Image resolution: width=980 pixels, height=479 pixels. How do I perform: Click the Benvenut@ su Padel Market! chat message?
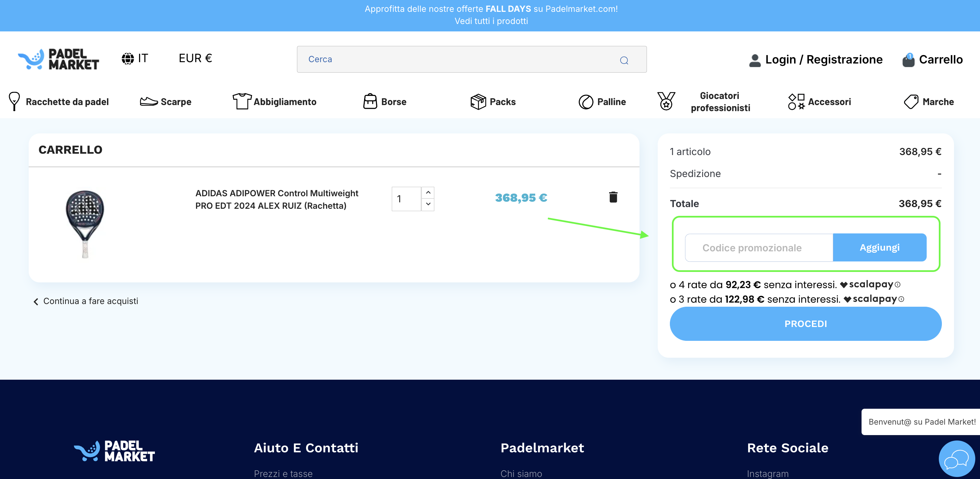click(x=921, y=422)
